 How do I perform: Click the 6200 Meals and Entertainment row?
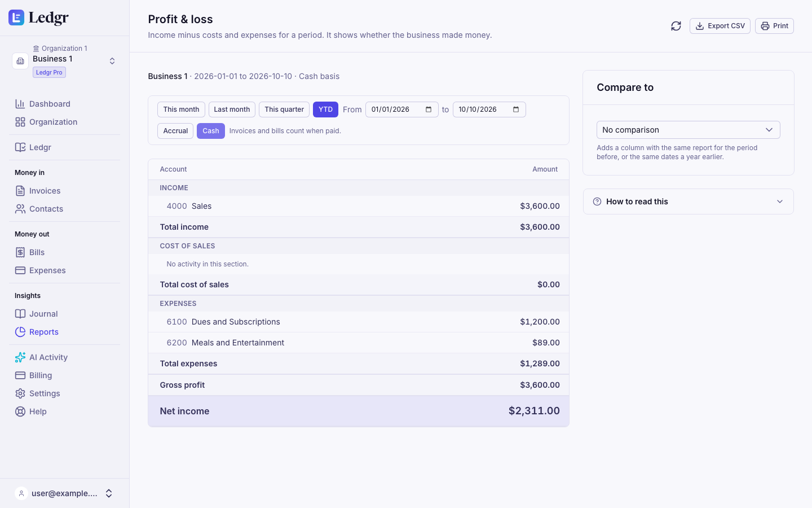click(x=359, y=343)
